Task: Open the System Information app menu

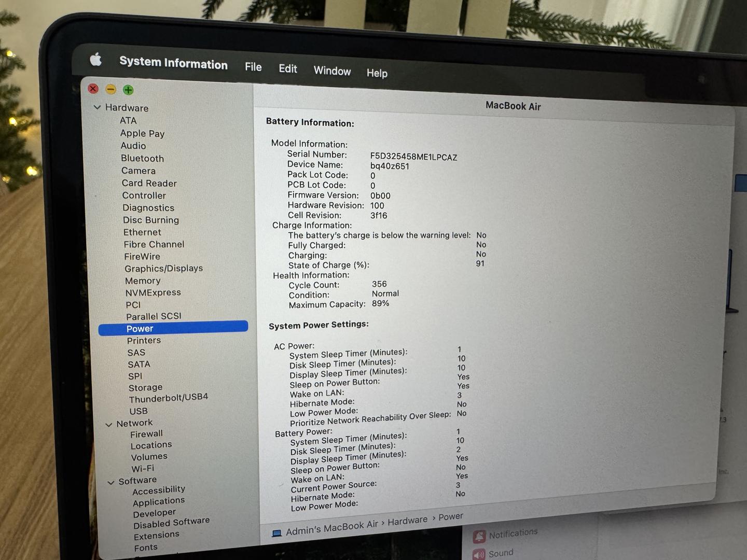Action: (x=173, y=63)
